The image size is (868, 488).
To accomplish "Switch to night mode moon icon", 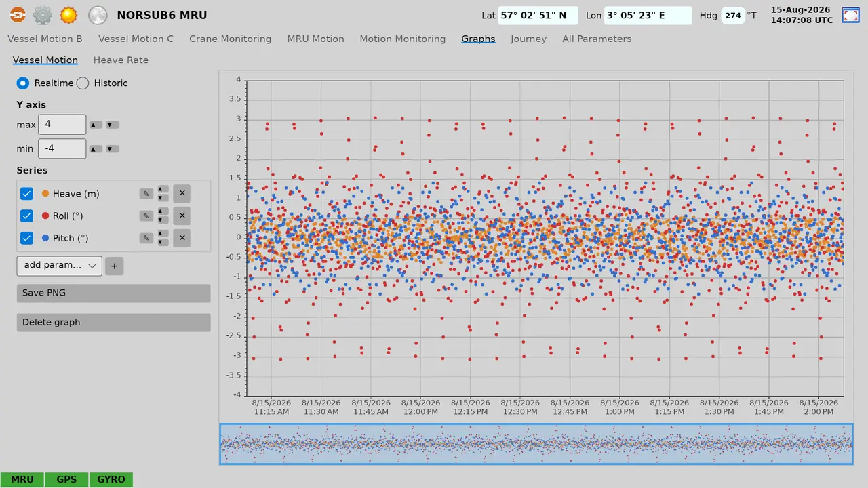I will click(98, 15).
